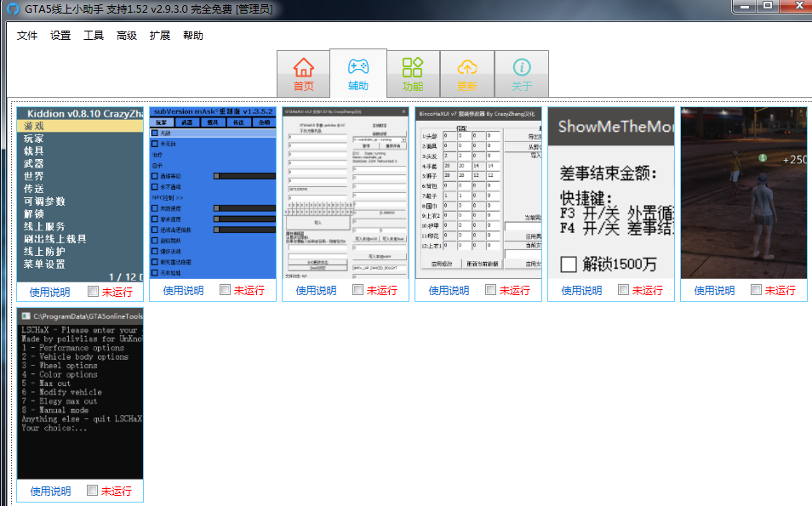Viewport: 812px width, 506px height.
Task: Toggle the subVersion tool run checkbox
Action: [x=226, y=291]
